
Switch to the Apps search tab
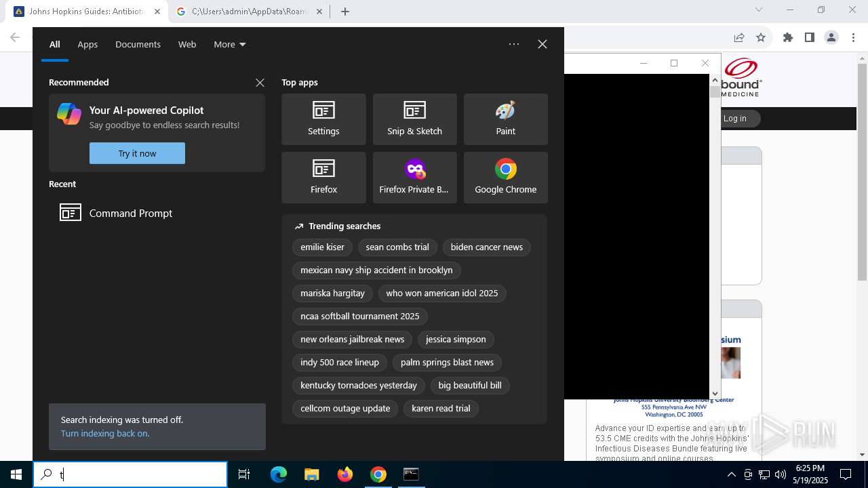87,44
